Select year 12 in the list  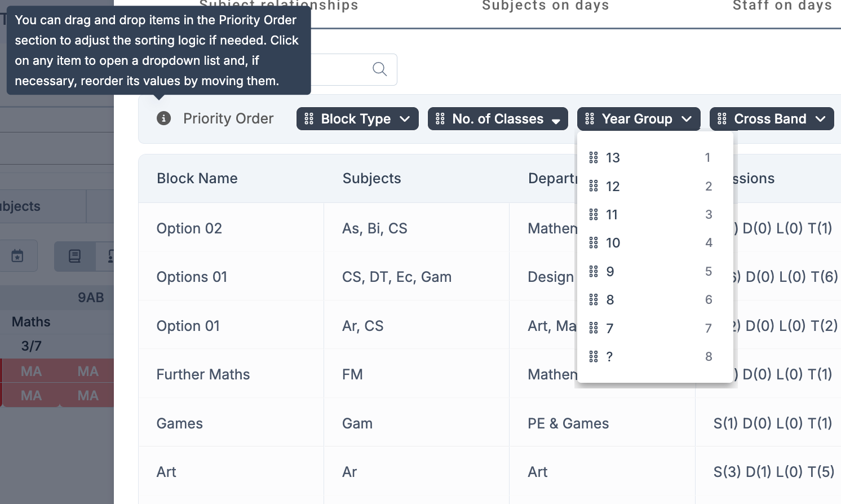tap(613, 187)
